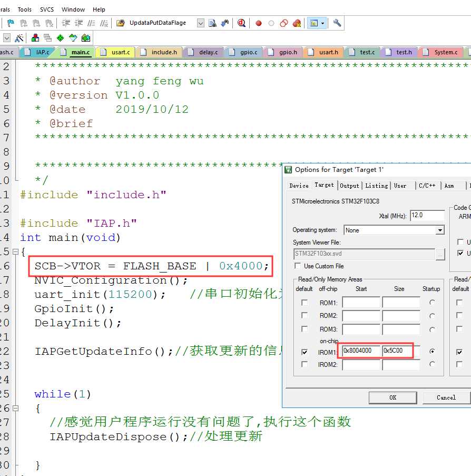Open Find in Files icon
The height and width of the screenshot is (476, 471).
pyautogui.click(x=121, y=23)
